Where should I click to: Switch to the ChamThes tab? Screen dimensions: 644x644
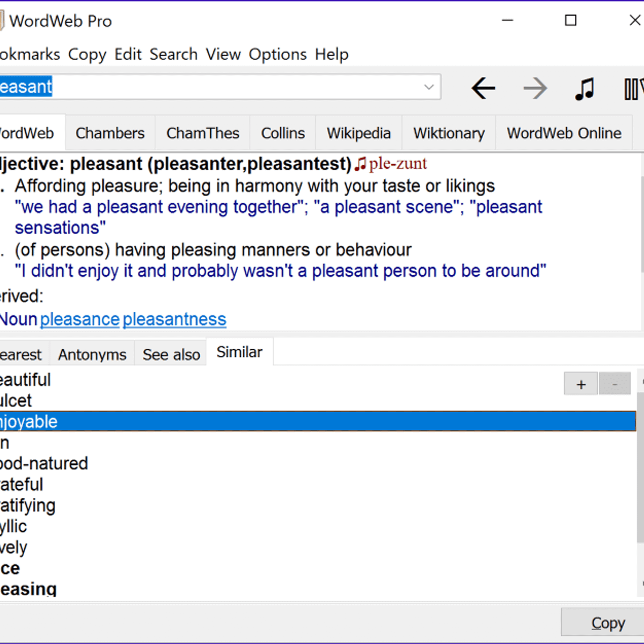(x=203, y=133)
